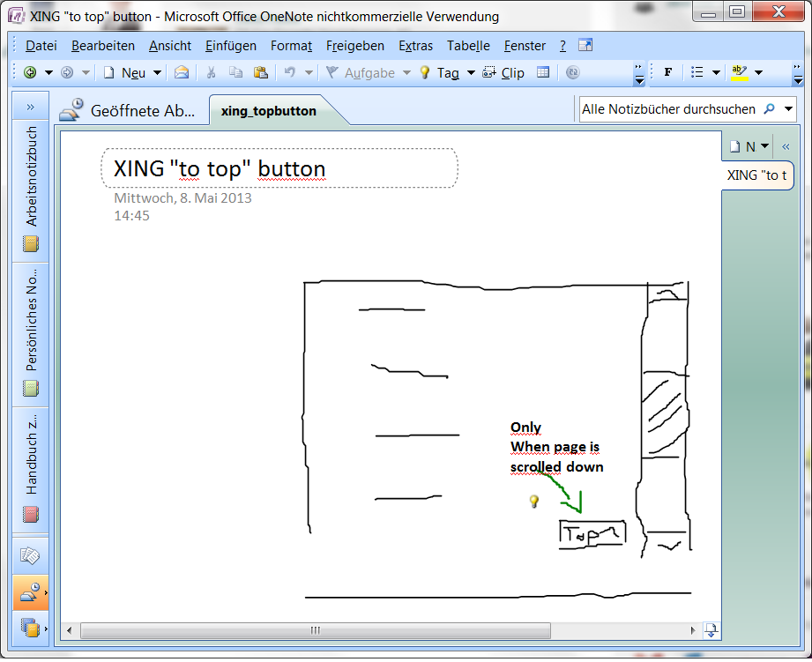Apply yellow text highlight

pos(740,72)
